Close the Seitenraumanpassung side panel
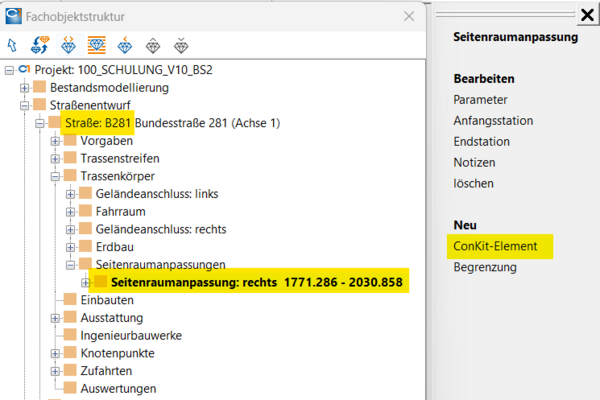The width and height of the screenshot is (600, 400). (x=587, y=15)
